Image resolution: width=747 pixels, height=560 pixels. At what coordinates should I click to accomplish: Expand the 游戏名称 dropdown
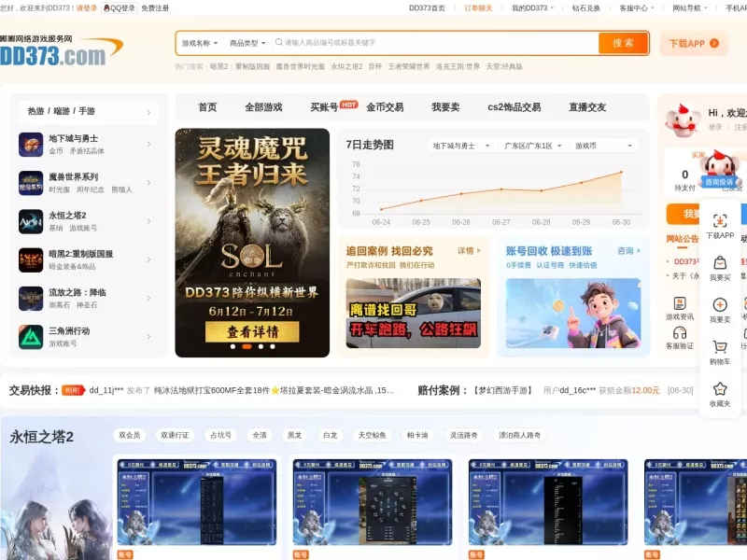click(200, 43)
